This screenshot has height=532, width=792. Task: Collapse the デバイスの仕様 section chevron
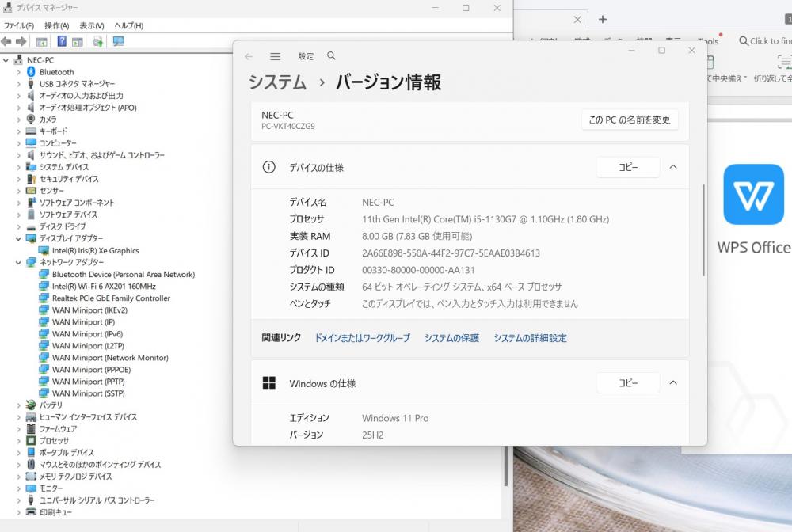click(x=673, y=167)
